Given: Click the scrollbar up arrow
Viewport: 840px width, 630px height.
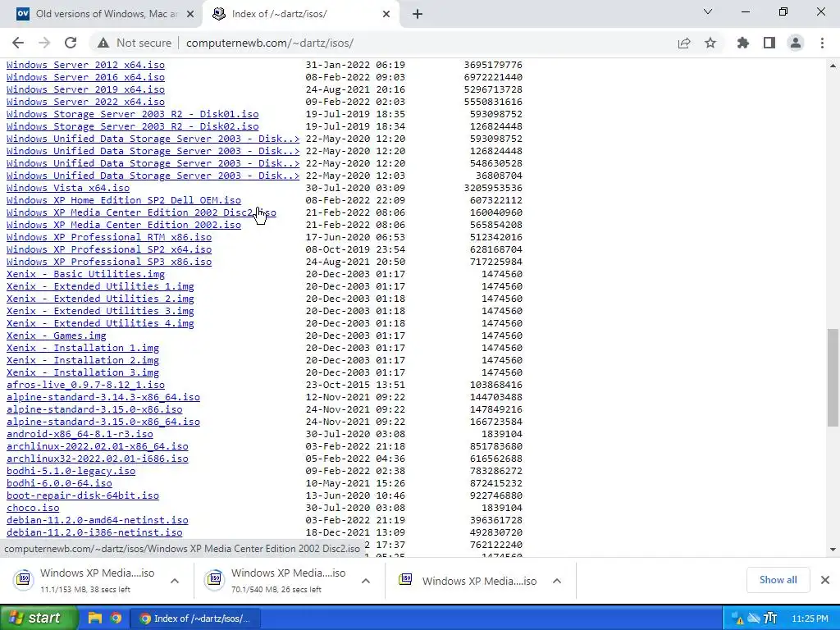Looking at the screenshot, I should (833, 66).
